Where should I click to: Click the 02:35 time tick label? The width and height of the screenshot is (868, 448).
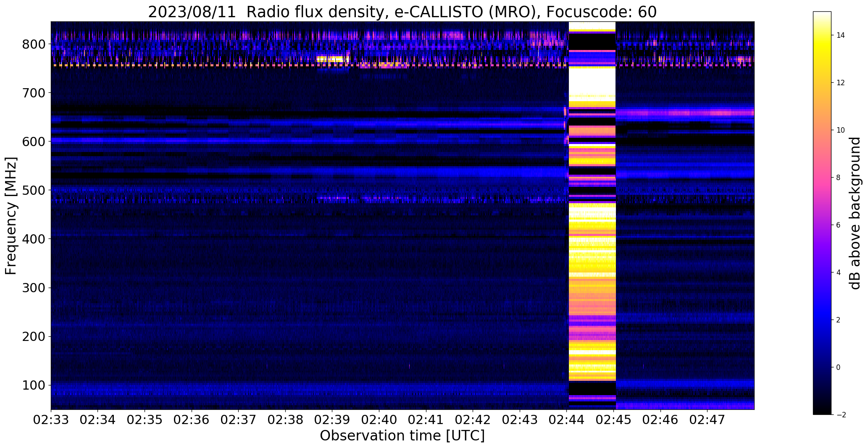pyautogui.click(x=145, y=420)
